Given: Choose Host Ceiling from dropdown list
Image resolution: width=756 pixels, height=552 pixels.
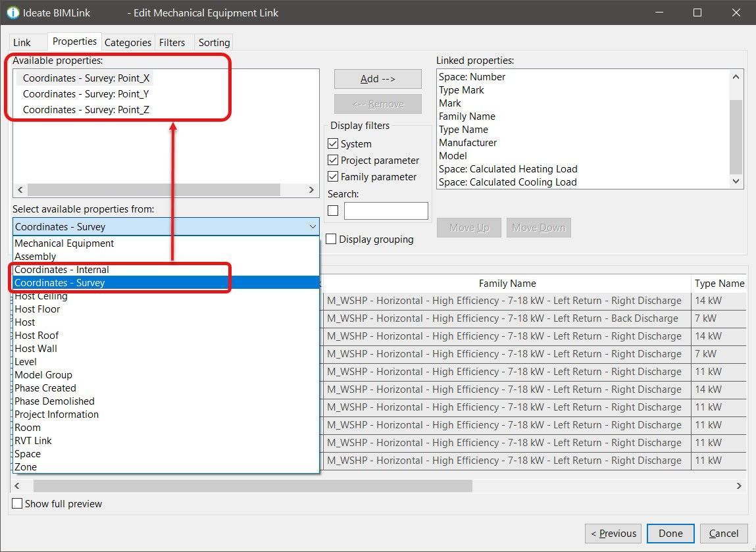Looking at the screenshot, I should click(x=166, y=296).
